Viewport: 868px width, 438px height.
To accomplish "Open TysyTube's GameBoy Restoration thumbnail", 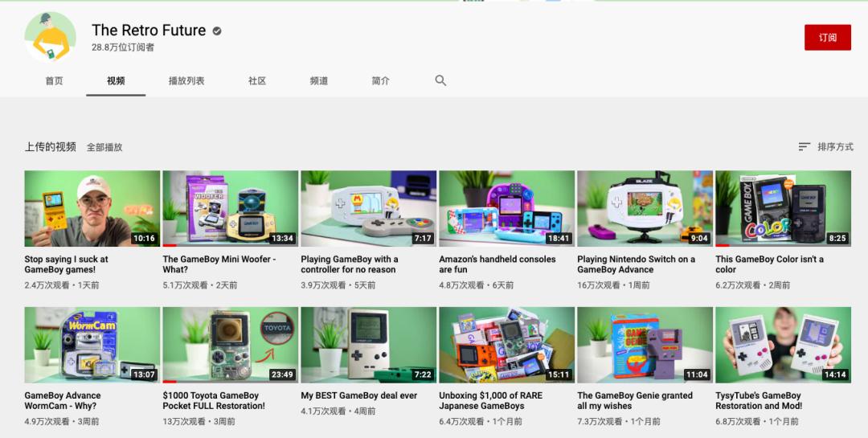I will coord(784,345).
